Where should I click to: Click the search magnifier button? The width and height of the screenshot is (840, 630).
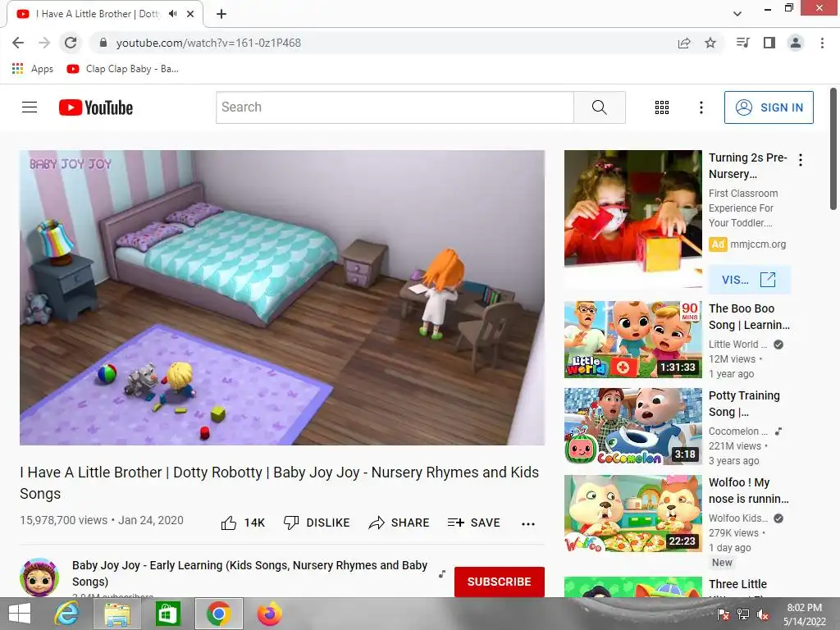[600, 107]
